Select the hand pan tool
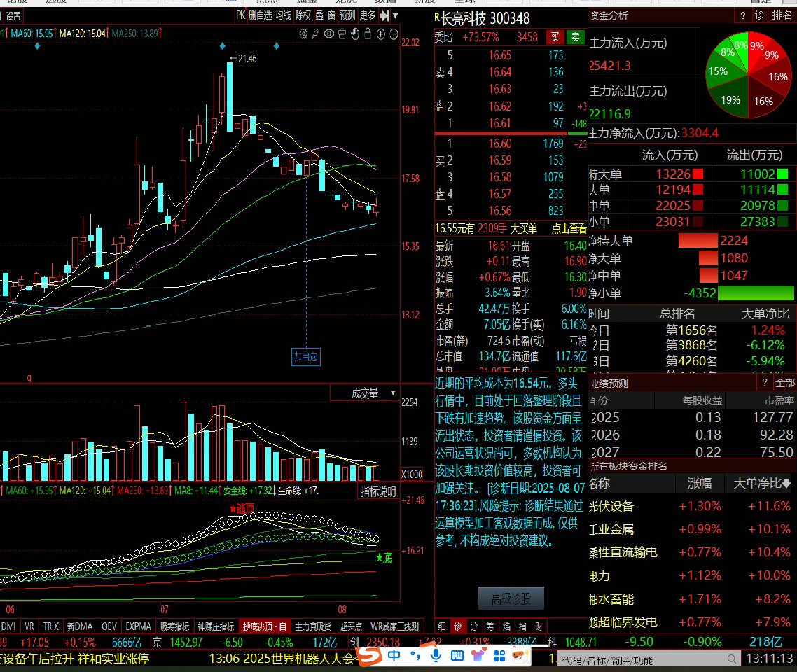 click(355, 34)
